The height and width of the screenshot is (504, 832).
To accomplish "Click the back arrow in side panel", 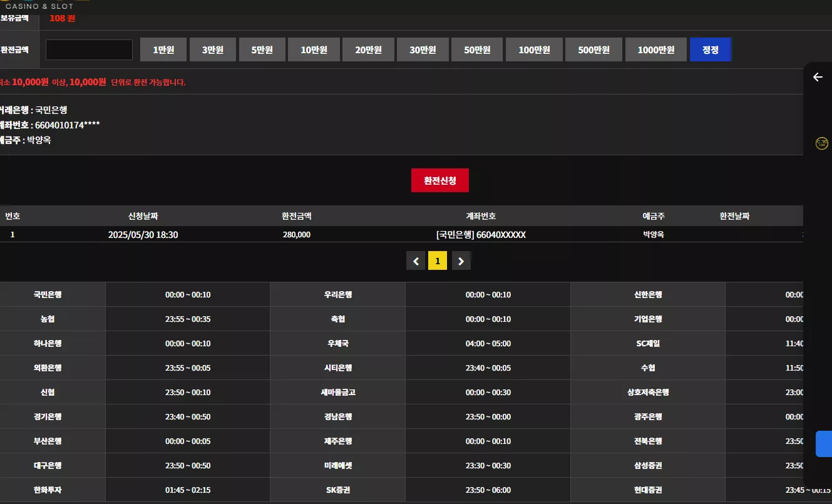I will (x=818, y=77).
